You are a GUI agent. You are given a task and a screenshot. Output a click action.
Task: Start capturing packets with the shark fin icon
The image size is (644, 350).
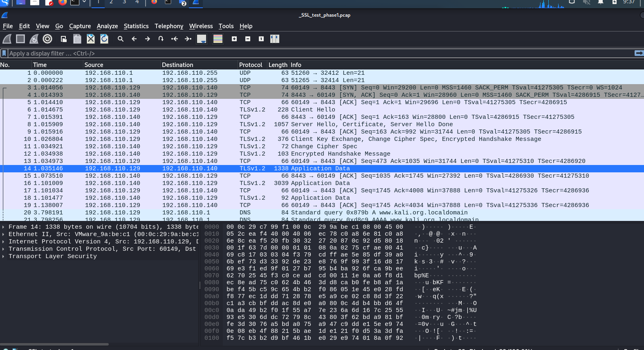7,39
